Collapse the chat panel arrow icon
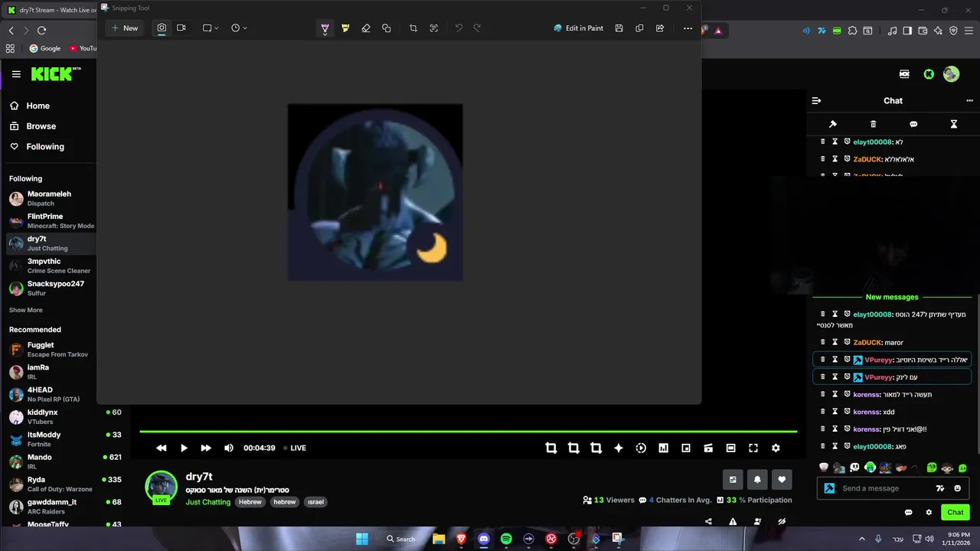Screen dimensions: 980x551 (816, 100)
